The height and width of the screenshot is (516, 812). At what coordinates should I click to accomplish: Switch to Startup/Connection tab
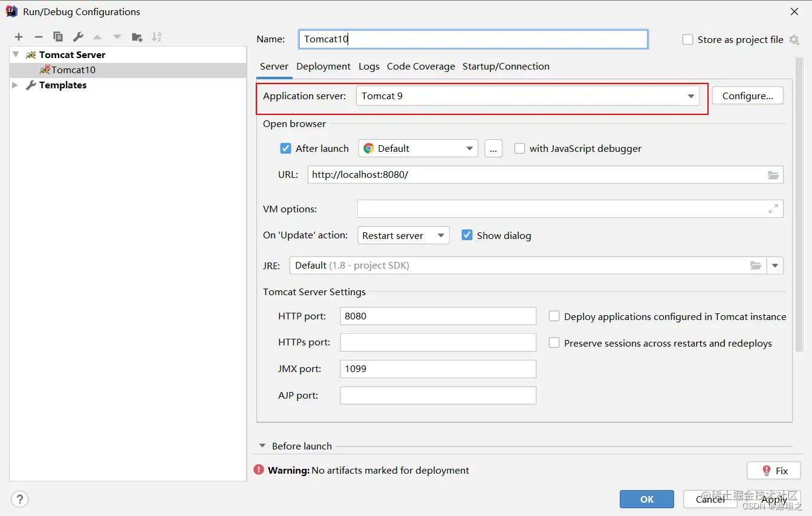click(x=506, y=67)
